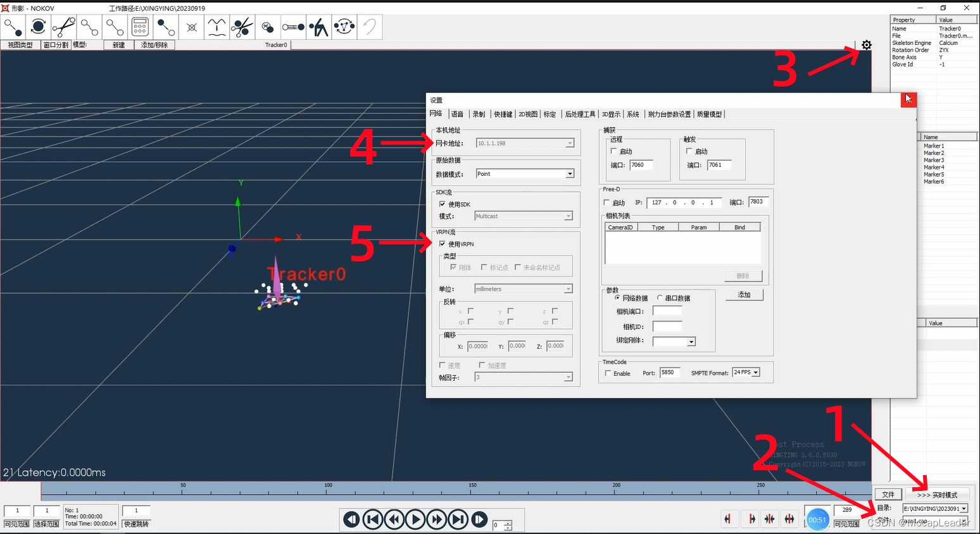Click the red left-bracket trim icon

point(728,519)
